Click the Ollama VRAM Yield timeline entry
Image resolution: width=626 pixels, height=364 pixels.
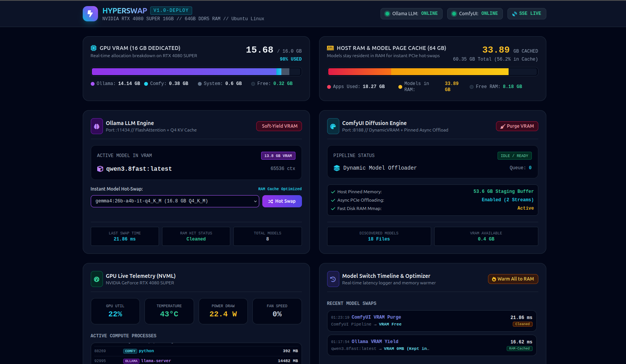(432, 345)
